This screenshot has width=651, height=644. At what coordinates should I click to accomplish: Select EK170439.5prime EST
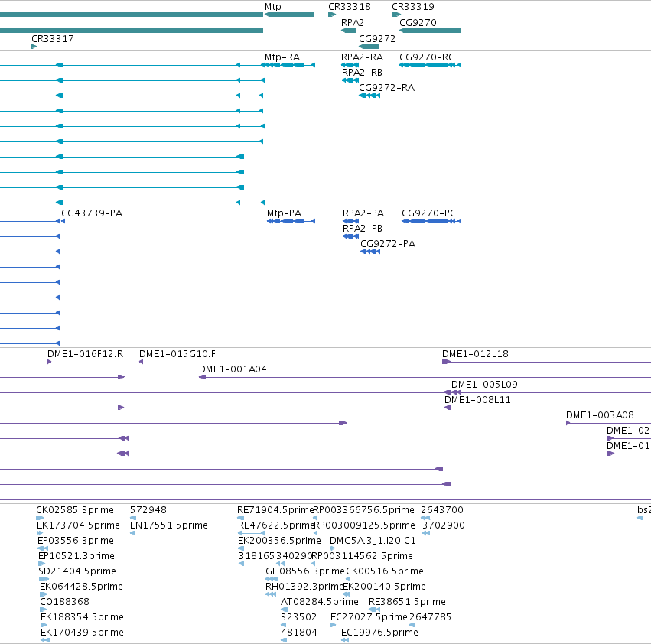coord(45,640)
